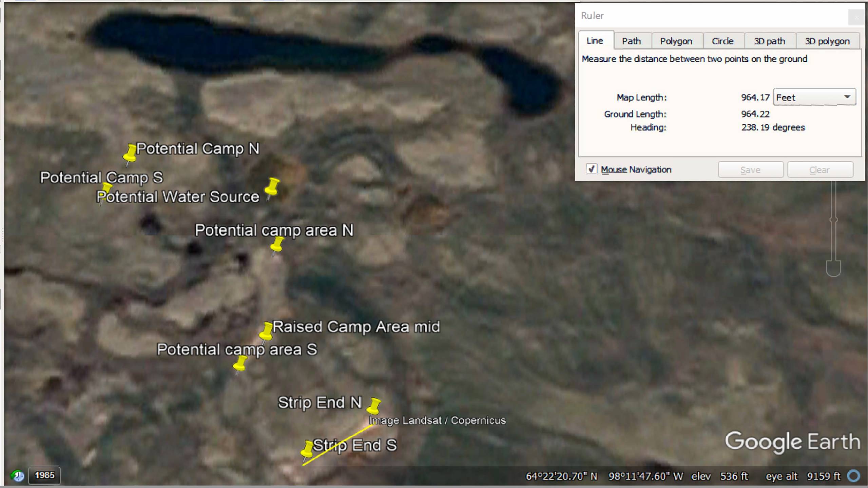Viewport: 868px width, 488px height.
Task: Select the Potential Water Source pushpin
Action: click(271, 188)
